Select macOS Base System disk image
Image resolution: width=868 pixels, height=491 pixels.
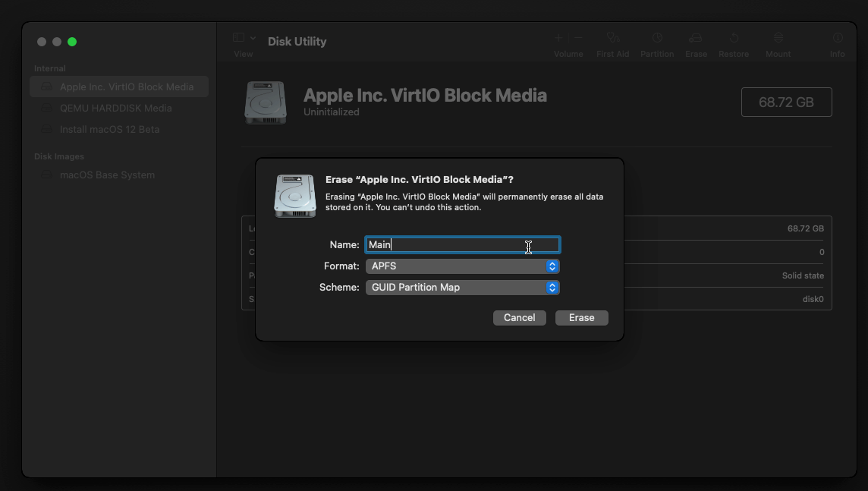119,175
